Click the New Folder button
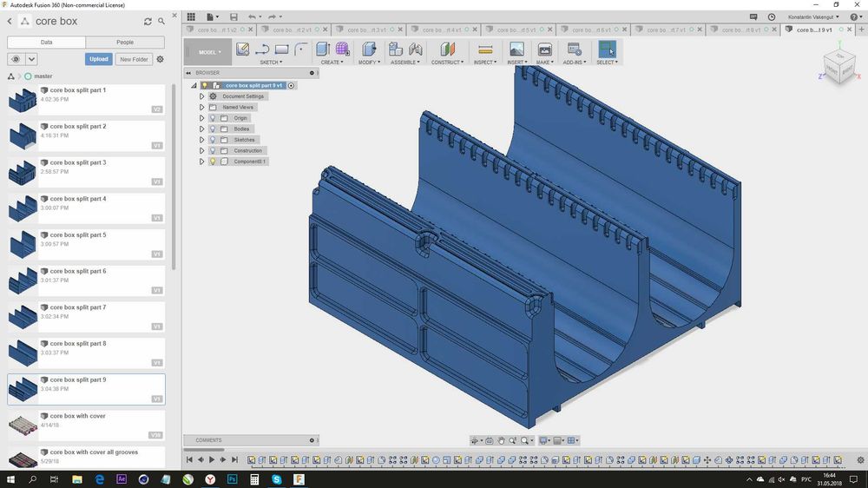 (134, 59)
